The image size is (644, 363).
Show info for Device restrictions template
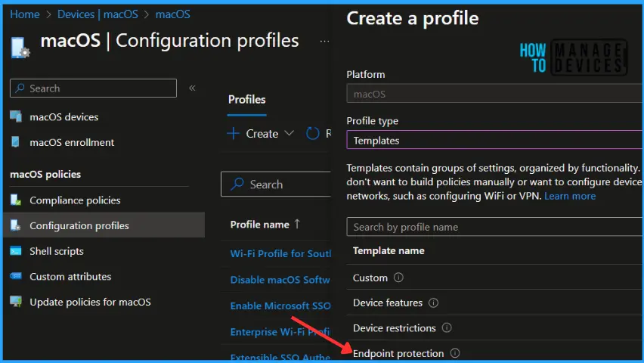coord(447,327)
